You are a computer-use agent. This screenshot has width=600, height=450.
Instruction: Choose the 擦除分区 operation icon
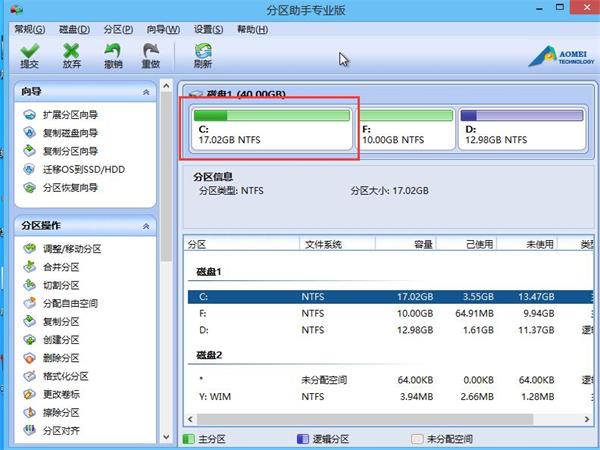(x=29, y=412)
